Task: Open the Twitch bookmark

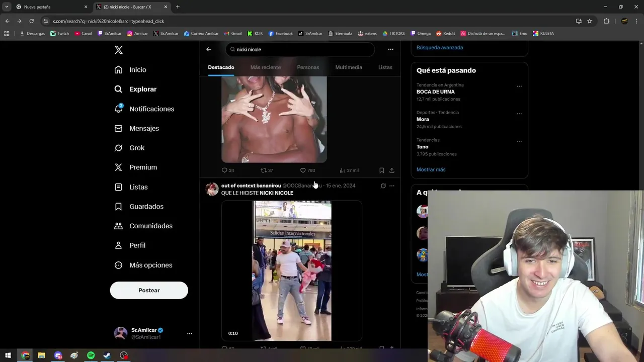Action: [60, 34]
